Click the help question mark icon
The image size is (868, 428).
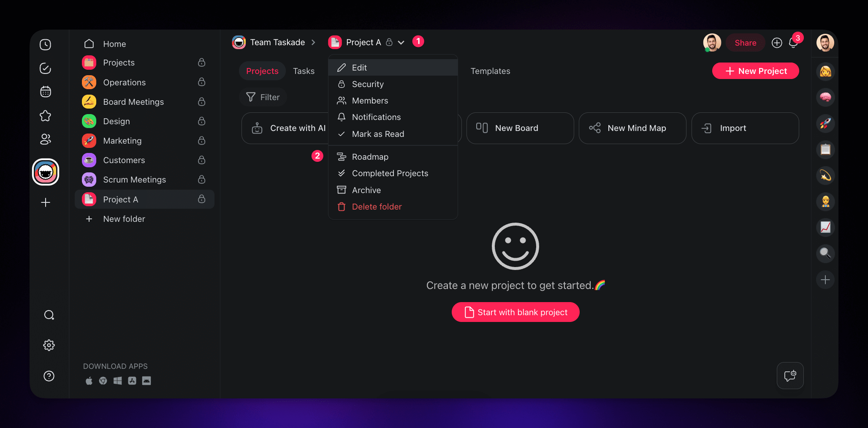(49, 376)
